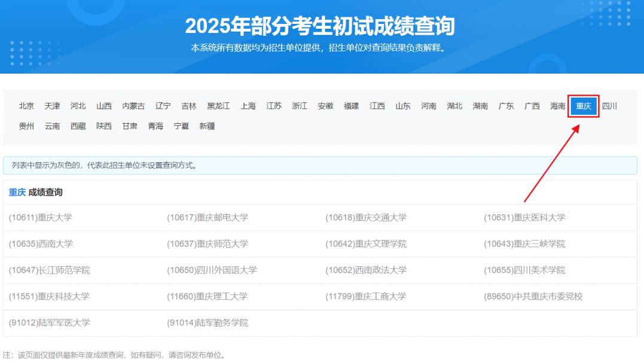Select the 福建 province tab
Image resolution: width=644 pixels, height=362 pixels.
(352, 106)
